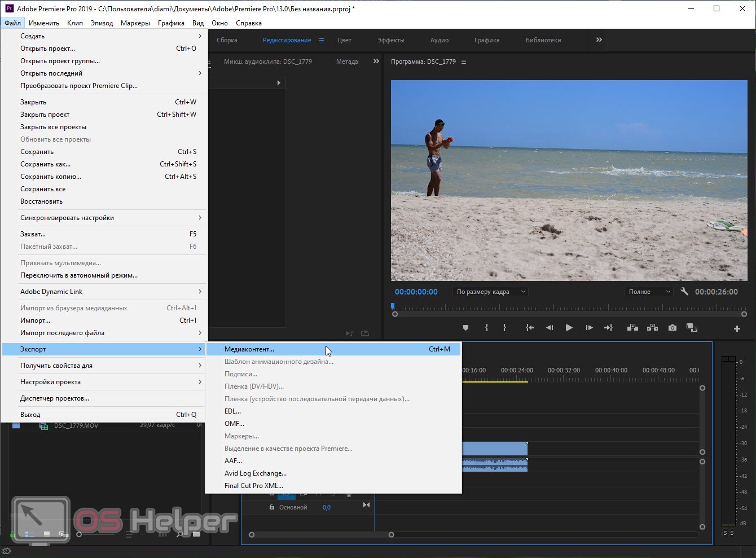Viewport: 756px width, 558px height.
Task: Step forward one frame
Action: [x=589, y=328]
